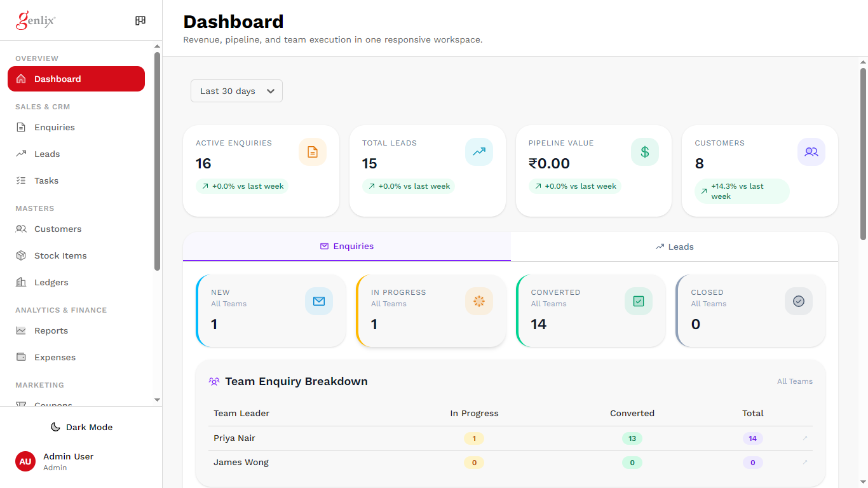
Task: Click the Dashboard menu item
Action: [76, 79]
